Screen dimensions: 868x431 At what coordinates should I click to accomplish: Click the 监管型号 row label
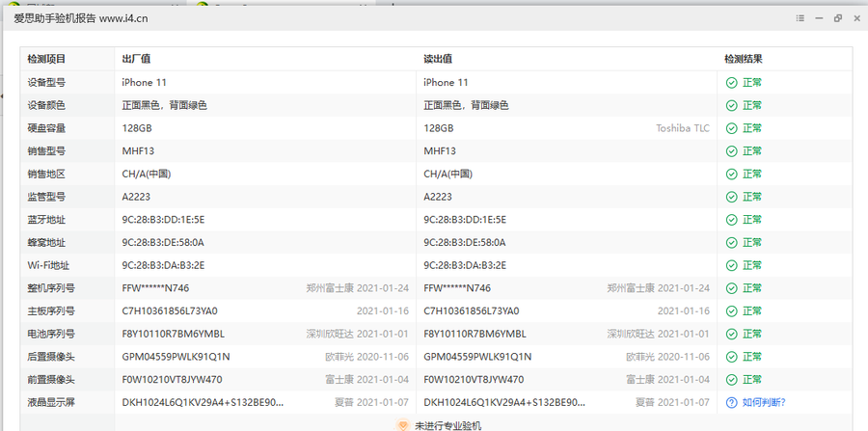46,197
